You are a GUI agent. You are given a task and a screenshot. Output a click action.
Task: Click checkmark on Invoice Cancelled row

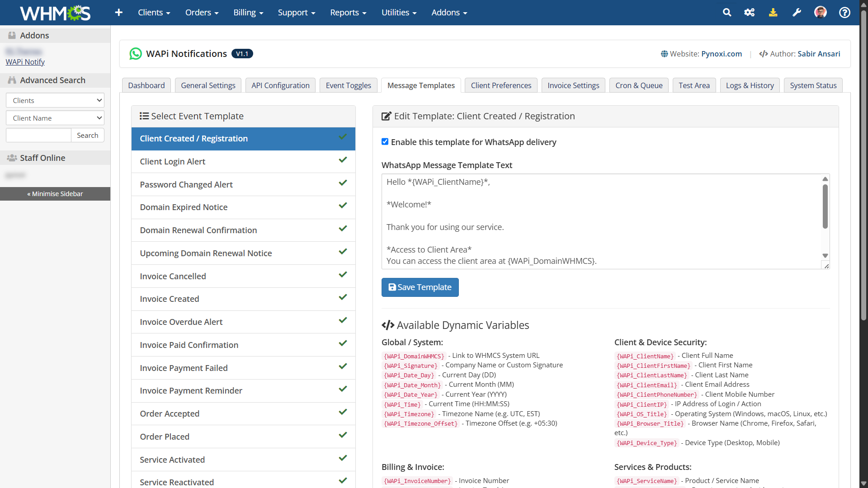click(343, 275)
